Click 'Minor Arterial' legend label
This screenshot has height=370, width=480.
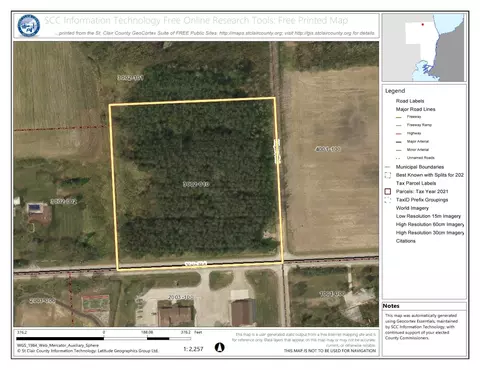click(418, 150)
